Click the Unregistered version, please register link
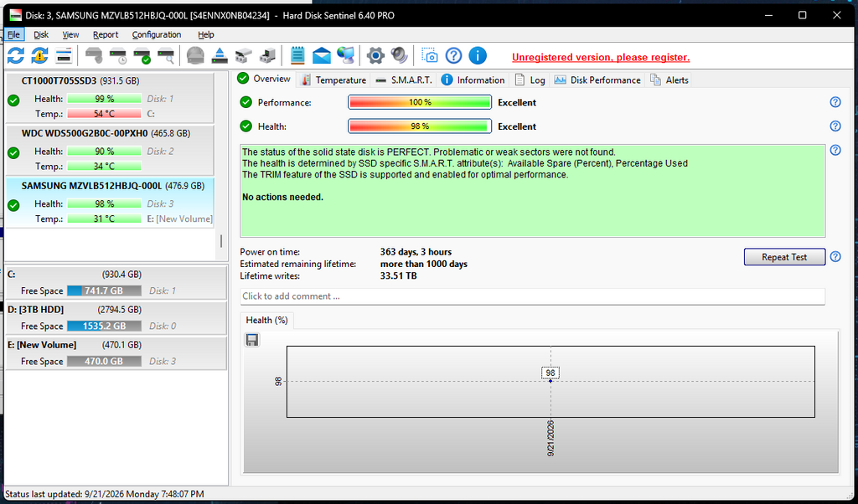 (x=600, y=58)
